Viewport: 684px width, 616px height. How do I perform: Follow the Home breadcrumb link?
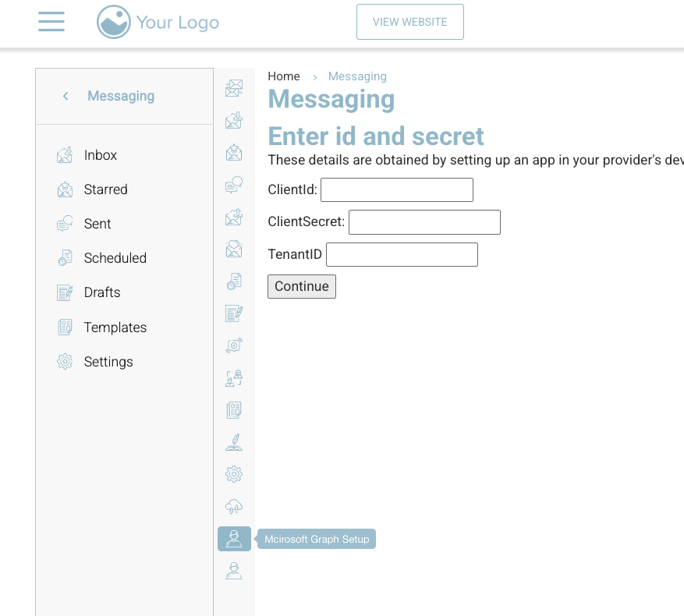click(284, 76)
